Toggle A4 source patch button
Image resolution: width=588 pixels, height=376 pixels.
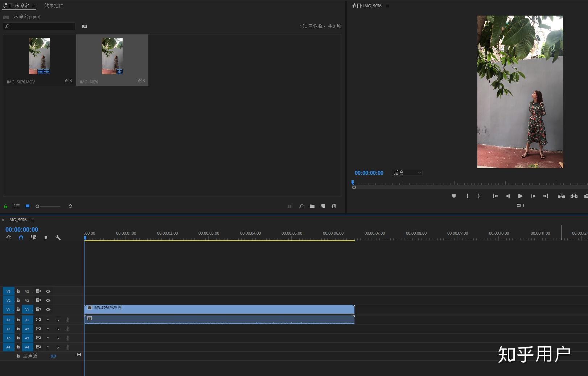(8, 347)
